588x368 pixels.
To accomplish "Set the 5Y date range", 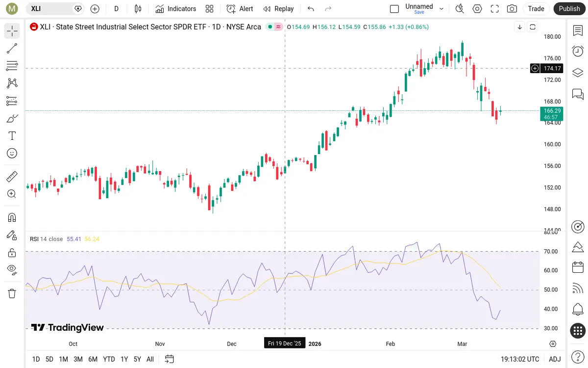I will pyautogui.click(x=137, y=359).
